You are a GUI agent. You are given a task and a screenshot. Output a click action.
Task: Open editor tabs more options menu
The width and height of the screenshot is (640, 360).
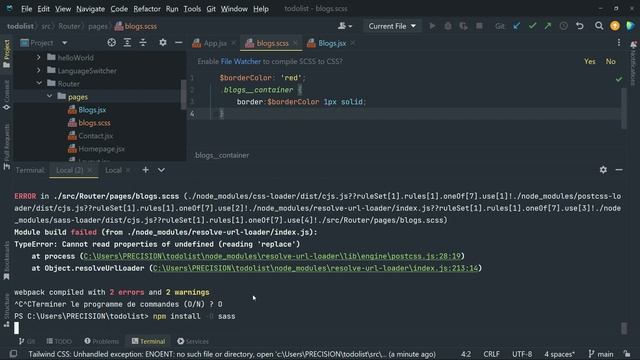click(x=619, y=42)
